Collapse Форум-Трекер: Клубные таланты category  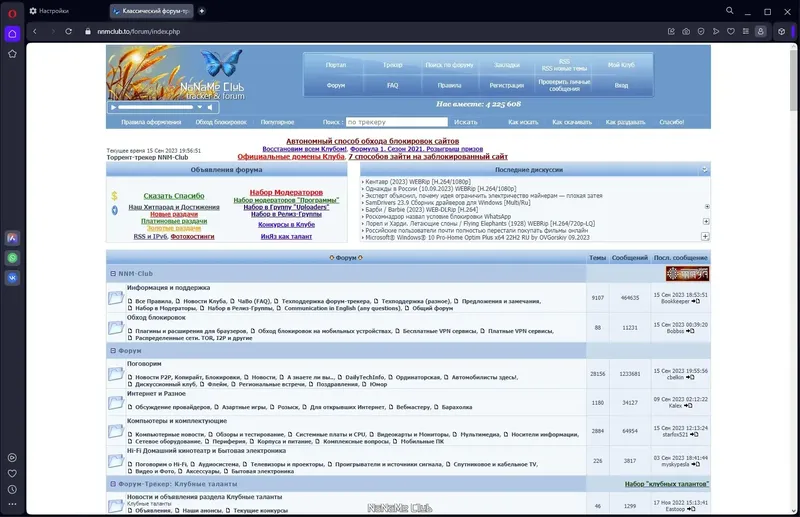(113, 484)
